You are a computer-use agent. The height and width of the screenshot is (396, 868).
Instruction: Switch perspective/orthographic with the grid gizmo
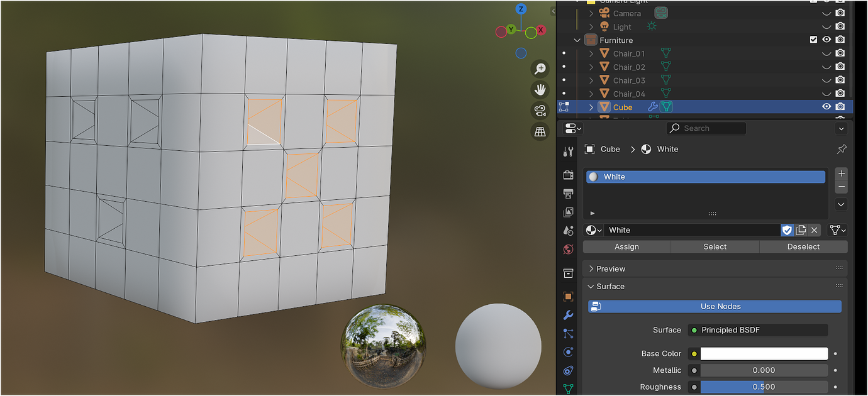click(540, 131)
